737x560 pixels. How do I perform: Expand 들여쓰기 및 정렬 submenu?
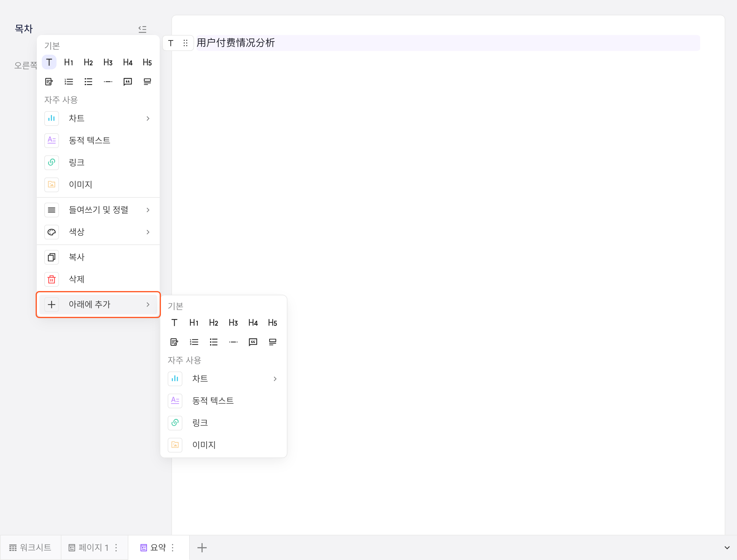tap(98, 210)
